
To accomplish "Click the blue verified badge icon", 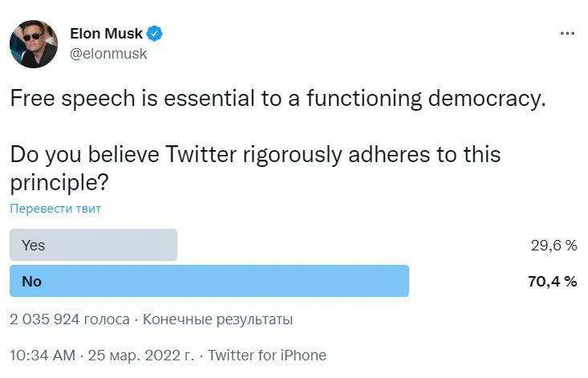I will (155, 34).
